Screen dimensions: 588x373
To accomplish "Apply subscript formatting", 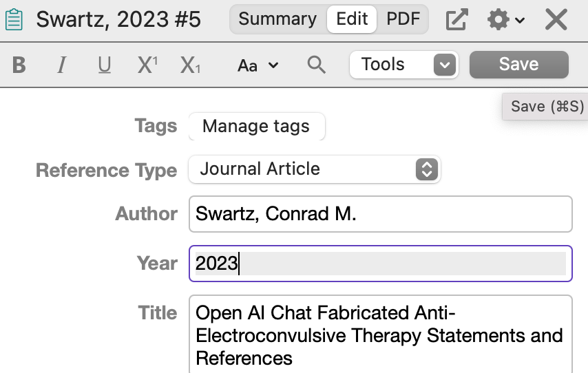I will 190,65.
